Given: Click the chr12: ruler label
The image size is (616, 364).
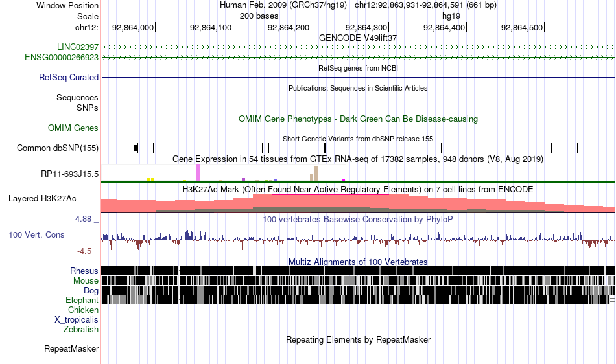Looking at the screenshot, I should (x=87, y=27).
